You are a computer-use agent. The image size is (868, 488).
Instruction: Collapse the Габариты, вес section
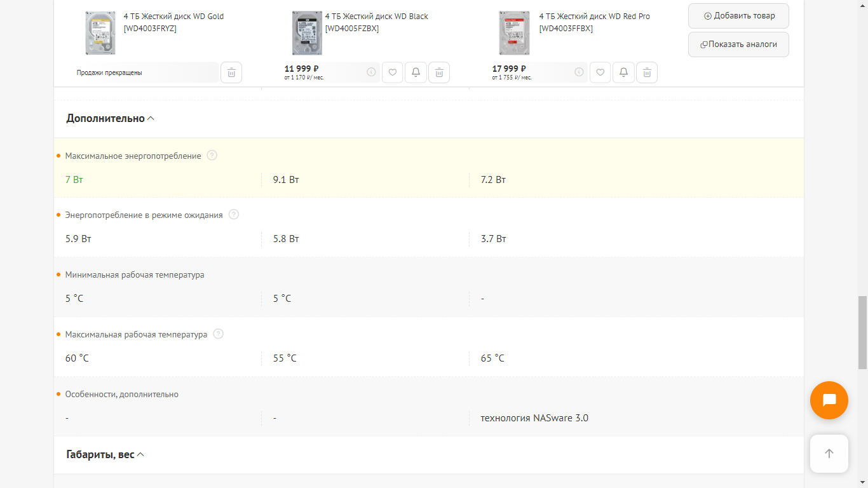click(x=105, y=454)
